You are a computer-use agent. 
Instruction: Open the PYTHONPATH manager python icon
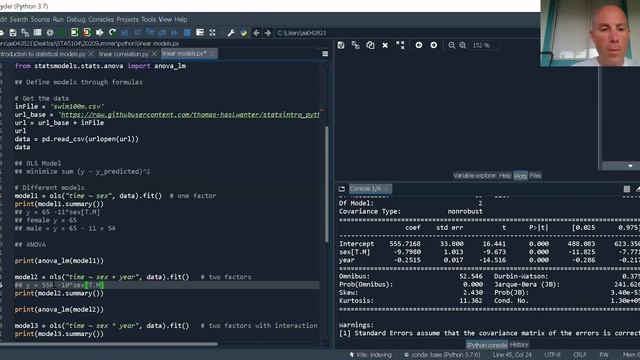pyautogui.click(x=244, y=33)
